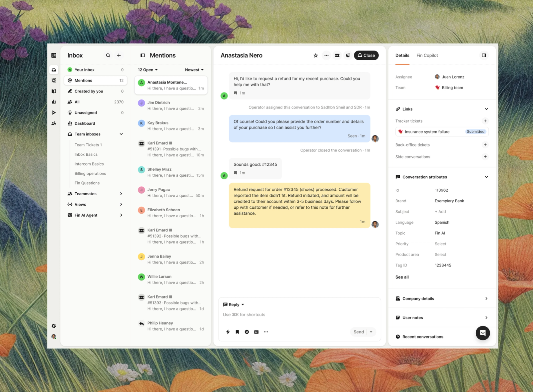Viewport: 533px width, 392px height.
Task: Open the Intercom messenger chat bubble
Action: (x=483, y=333)
